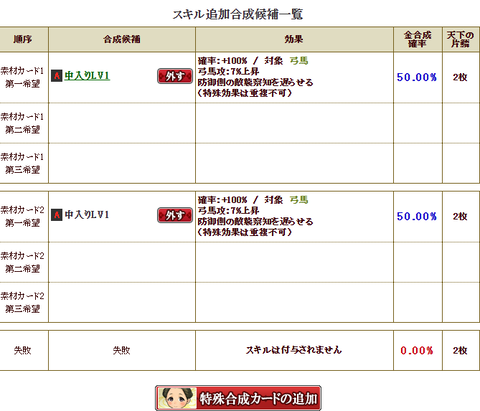Click the 50.00% value in 素材カード1 row

(x=417, y=77)
